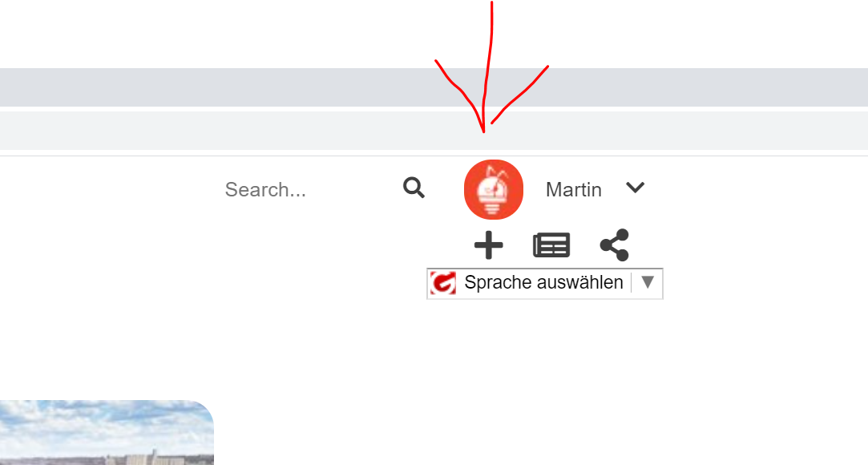
Task: Click the magnifying glass search icon
Action: tap(414, 188)
